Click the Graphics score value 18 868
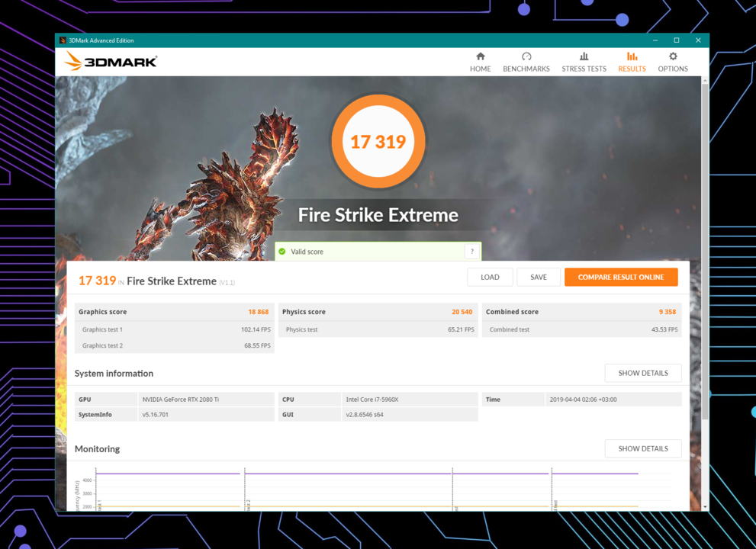Screen dimensions: 756x549 259,312
